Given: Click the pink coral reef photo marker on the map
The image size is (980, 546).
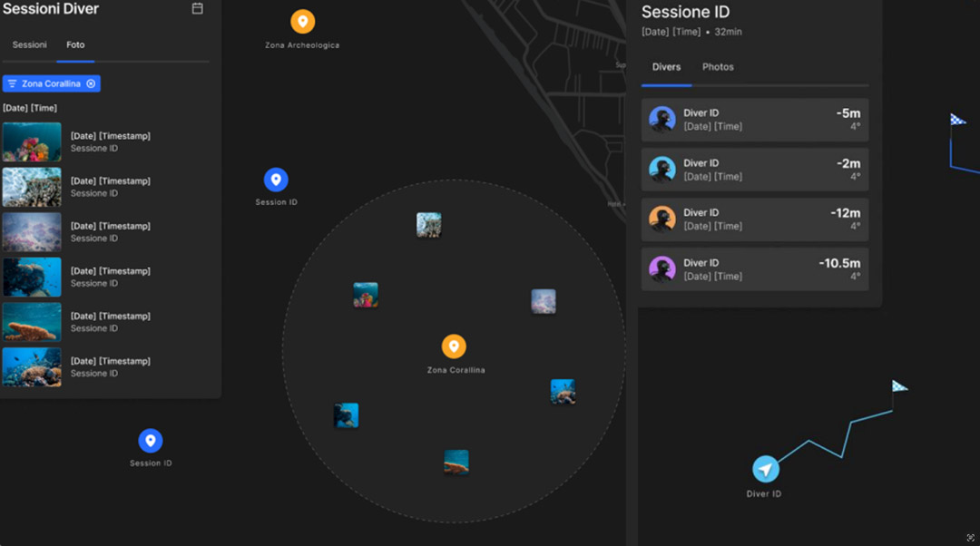Looking at the screenshot, I should (x=366, y=295).
